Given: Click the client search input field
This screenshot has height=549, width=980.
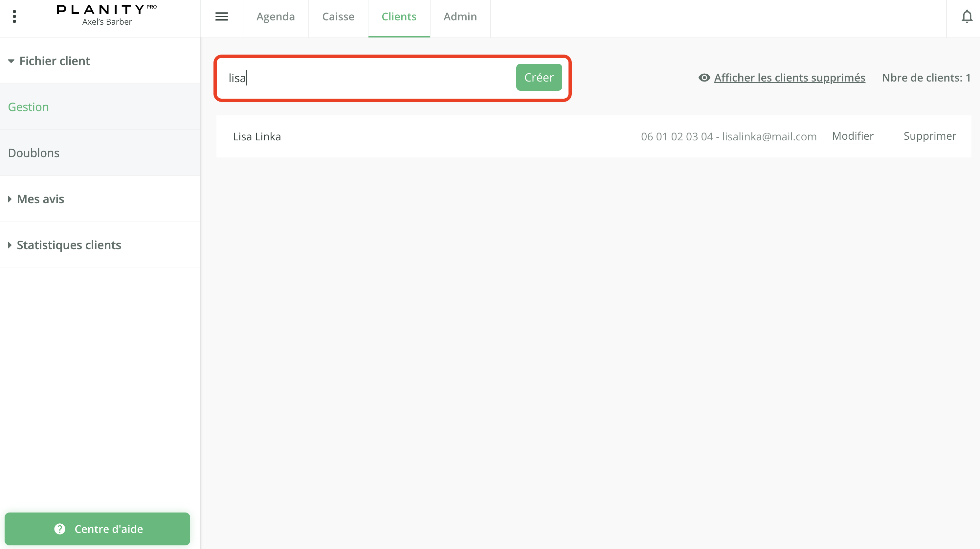Looking at the screenshot, I should tap(361, 78).
